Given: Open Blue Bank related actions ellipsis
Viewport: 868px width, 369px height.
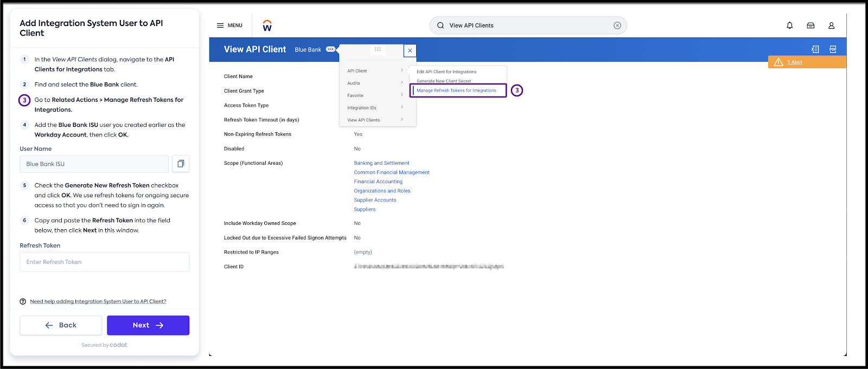Looking at the screenshot, I should pyautogui.click(x=330, y=49).
